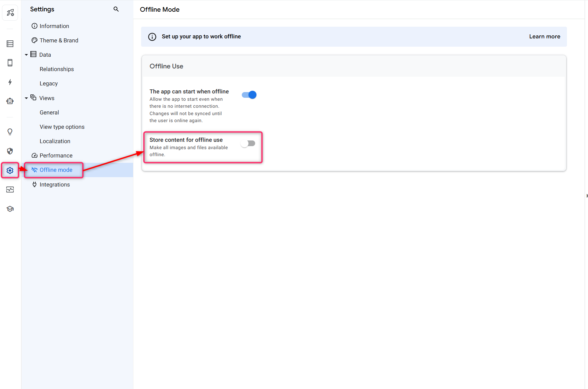Click the plug icon beside Integrations

34,184
